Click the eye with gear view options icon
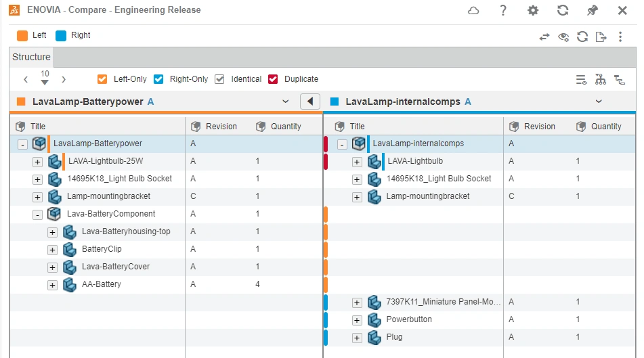The width and height of the screenshot is (644, 358). coord(563,37)
